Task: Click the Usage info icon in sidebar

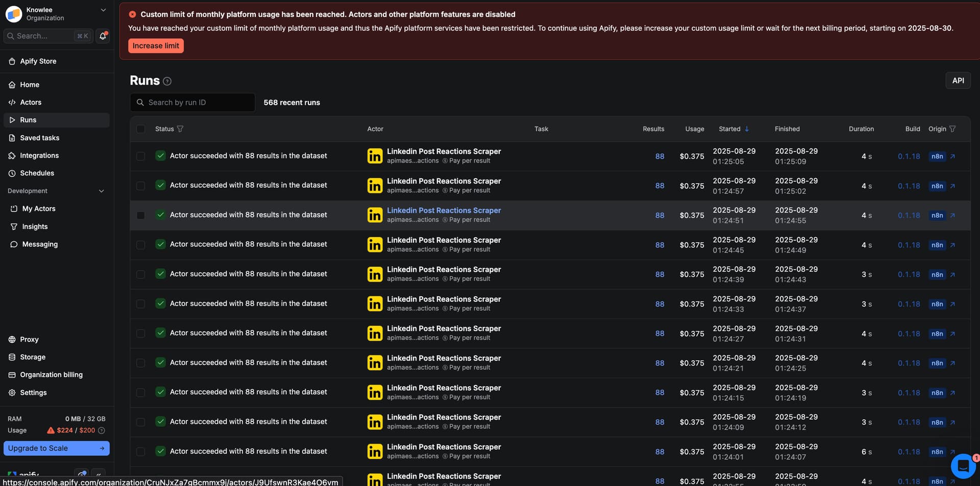Action: click(102, 430)
